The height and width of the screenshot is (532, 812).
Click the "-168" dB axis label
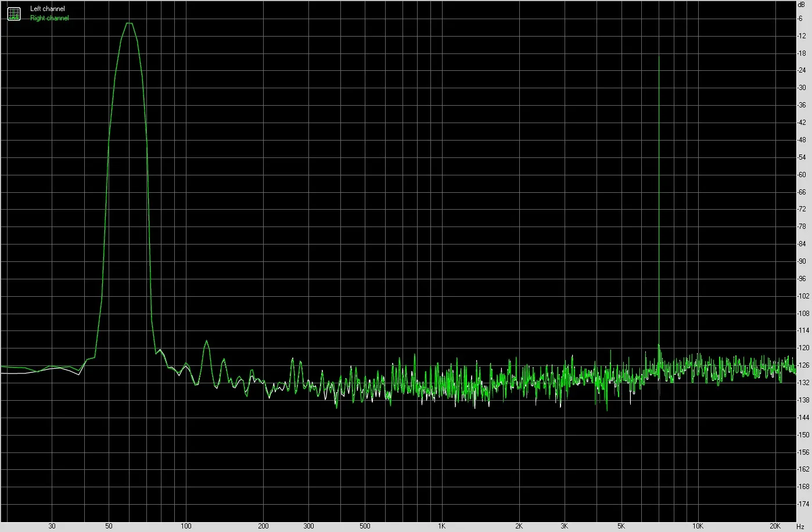click(x=803, y=487)
